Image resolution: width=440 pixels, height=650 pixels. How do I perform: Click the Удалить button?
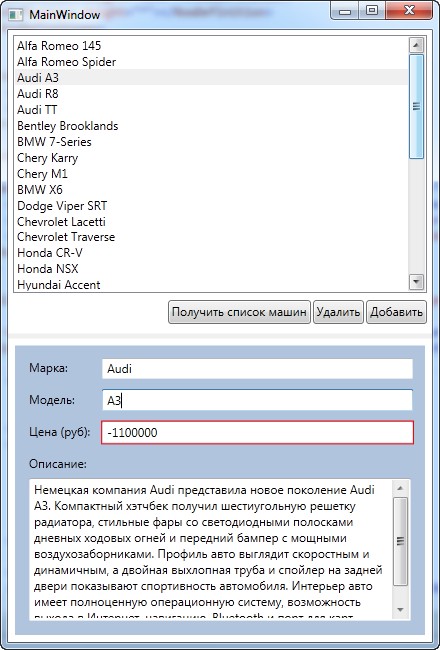[338, 312]
